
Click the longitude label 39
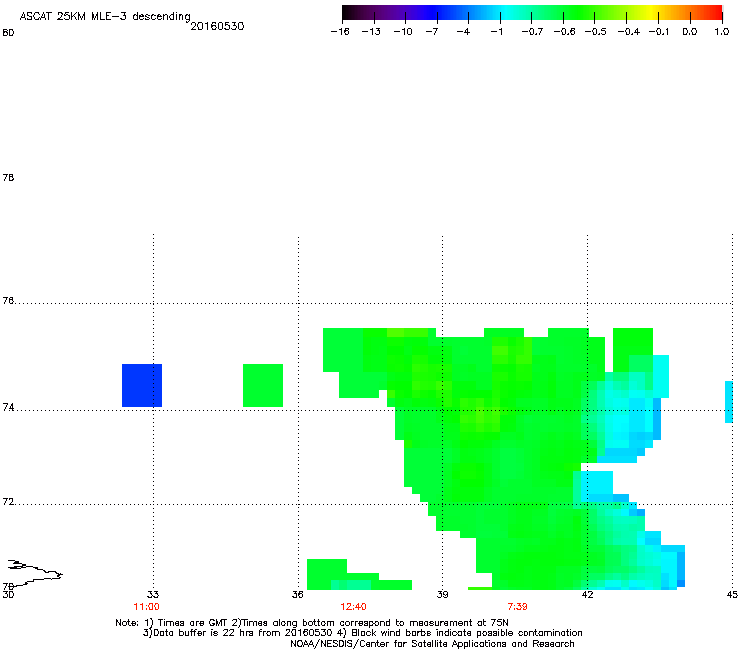(x=442, y=594)
